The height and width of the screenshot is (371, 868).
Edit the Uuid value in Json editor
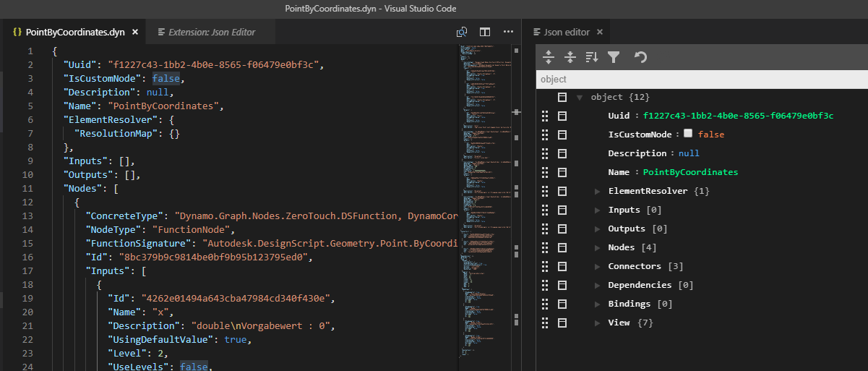click(x=739, y=116)
